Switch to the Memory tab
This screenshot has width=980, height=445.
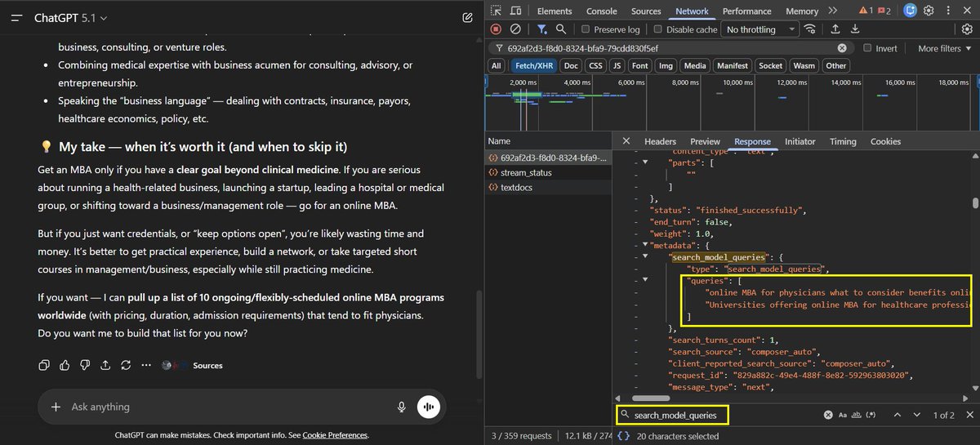click(802, 11)
